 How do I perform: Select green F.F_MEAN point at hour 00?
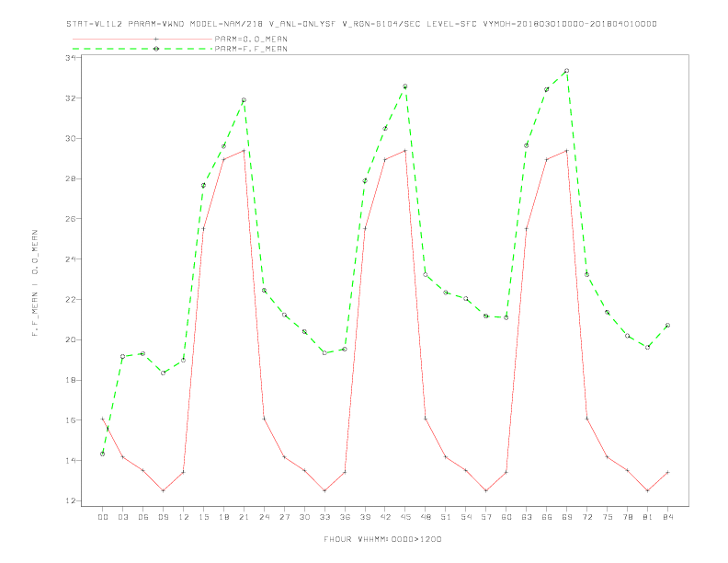[x=103, y=454]
